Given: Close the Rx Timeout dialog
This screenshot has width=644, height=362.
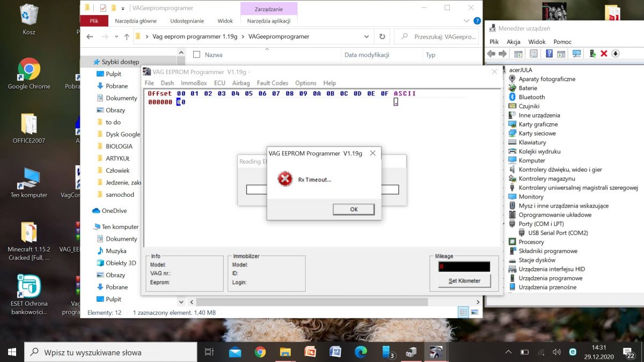Looking at the screenshot, I should 372,153.
